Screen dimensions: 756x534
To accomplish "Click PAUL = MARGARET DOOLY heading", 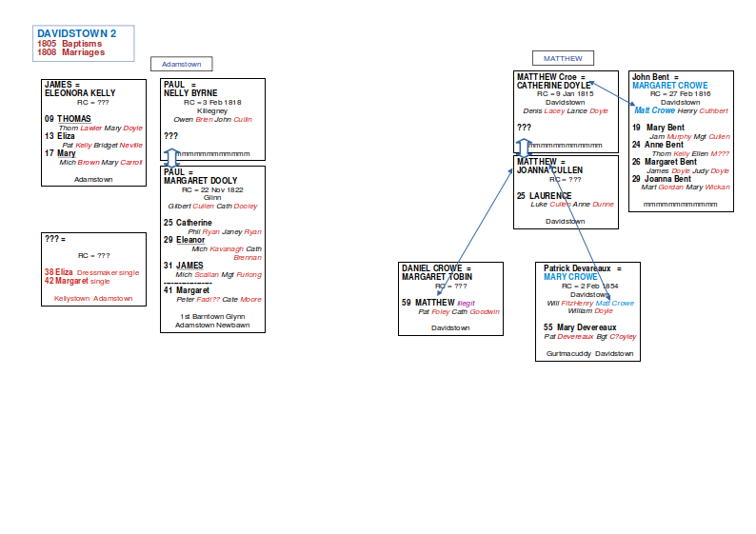I will (x=200, y=176).
